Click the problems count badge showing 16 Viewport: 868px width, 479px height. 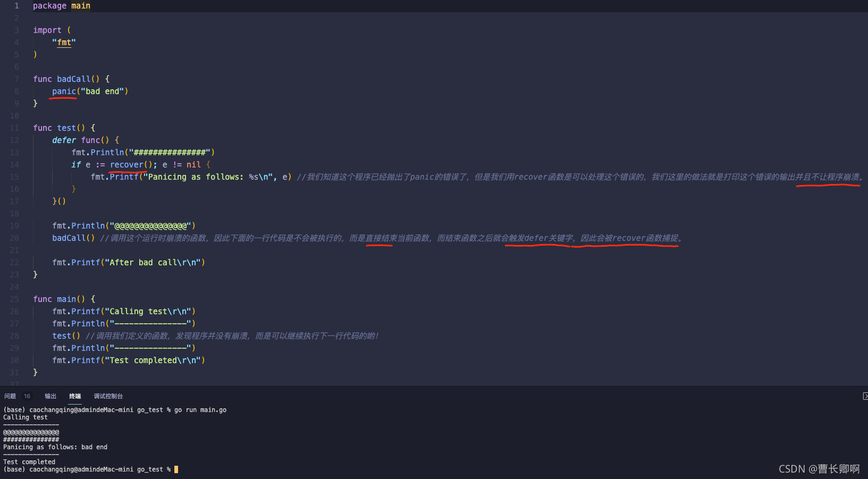click(27, 396)
